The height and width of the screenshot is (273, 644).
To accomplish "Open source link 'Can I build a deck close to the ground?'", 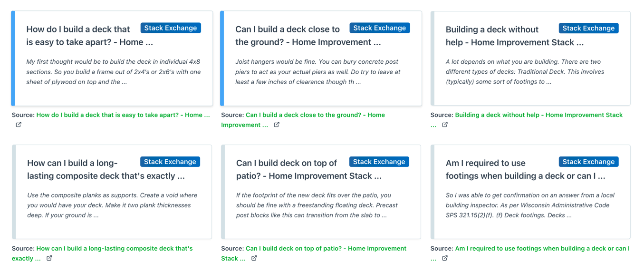I will coord(303,120).
